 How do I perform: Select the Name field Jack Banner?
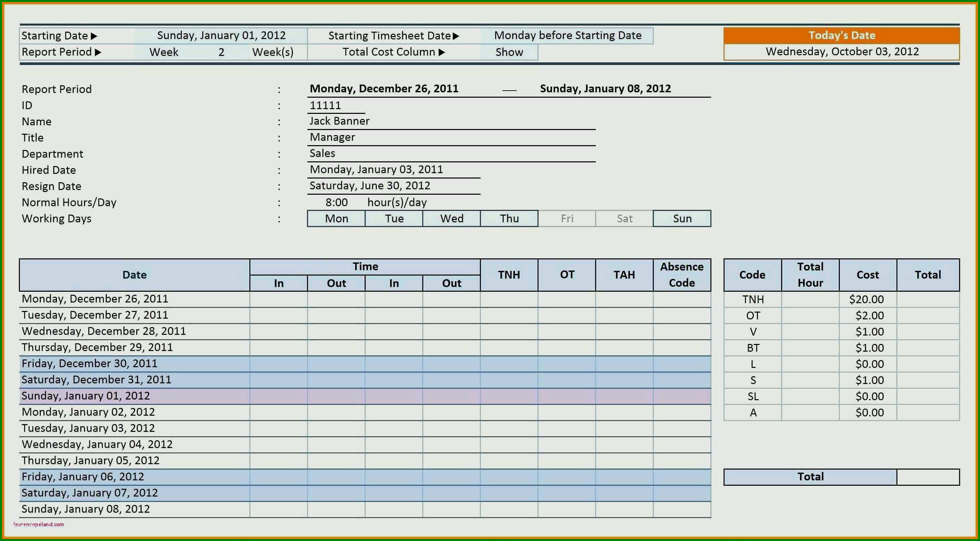coord(452,121)
